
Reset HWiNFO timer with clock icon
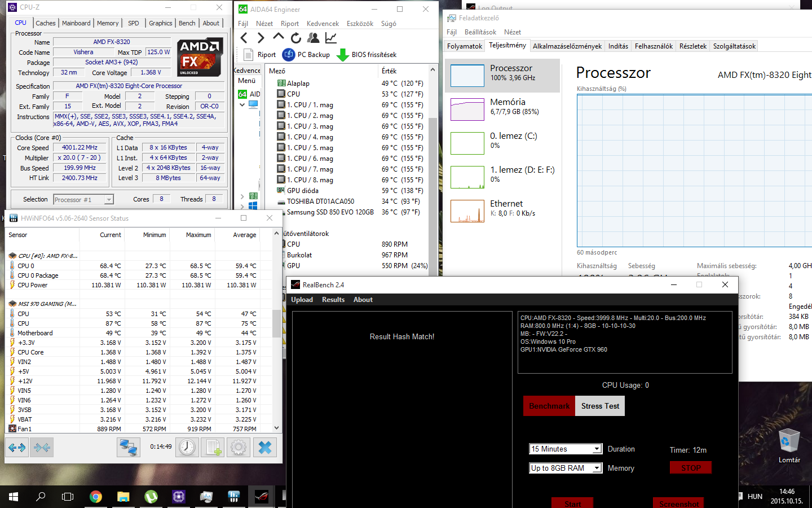point(187,448)
